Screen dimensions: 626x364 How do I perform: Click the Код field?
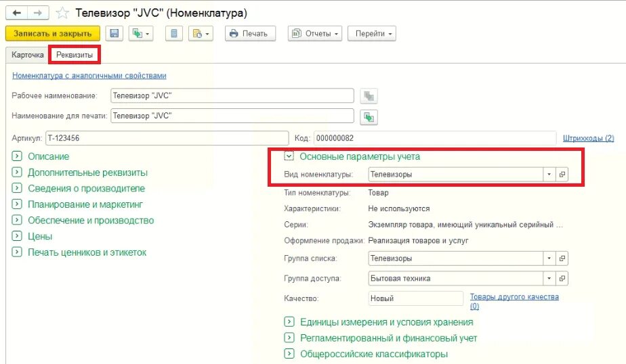tap(435, 138)
